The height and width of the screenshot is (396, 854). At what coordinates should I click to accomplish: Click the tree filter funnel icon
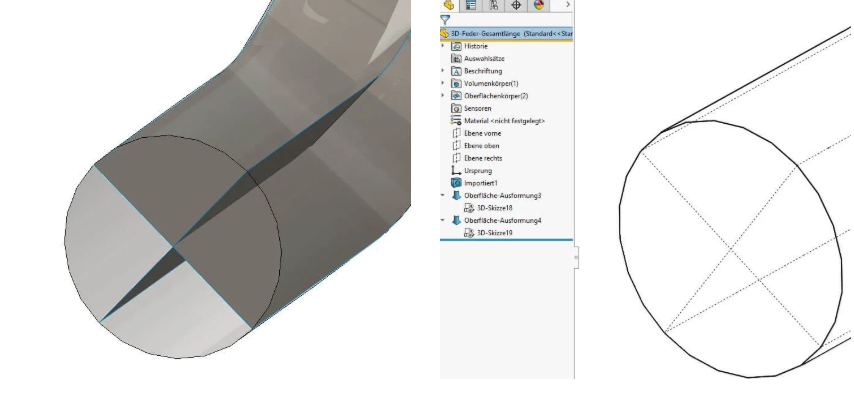point(446,20)
